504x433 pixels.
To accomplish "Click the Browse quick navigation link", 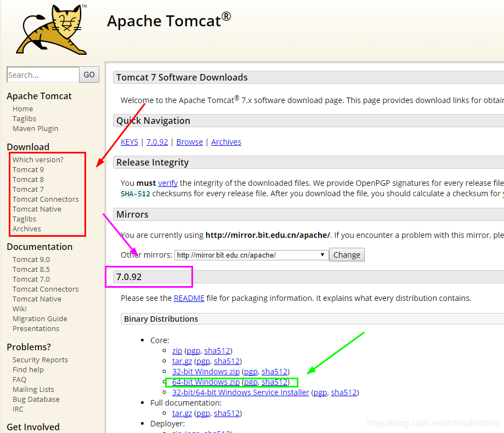I will click(190, 142).
